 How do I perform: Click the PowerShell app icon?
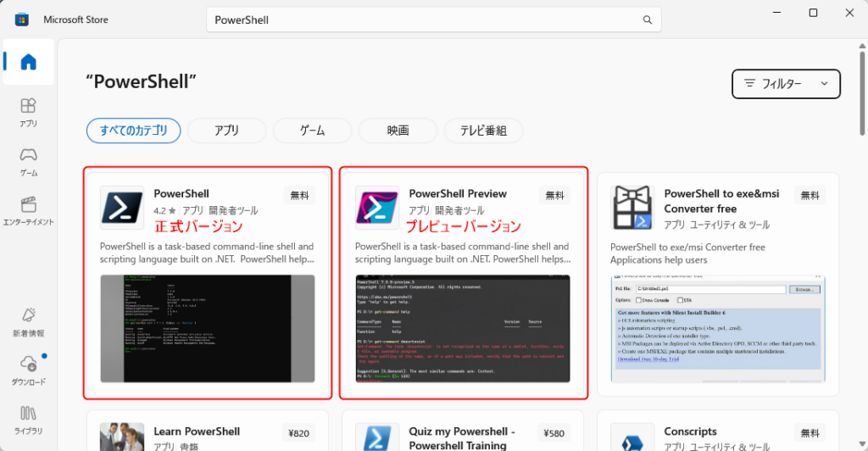click(122, 208)
